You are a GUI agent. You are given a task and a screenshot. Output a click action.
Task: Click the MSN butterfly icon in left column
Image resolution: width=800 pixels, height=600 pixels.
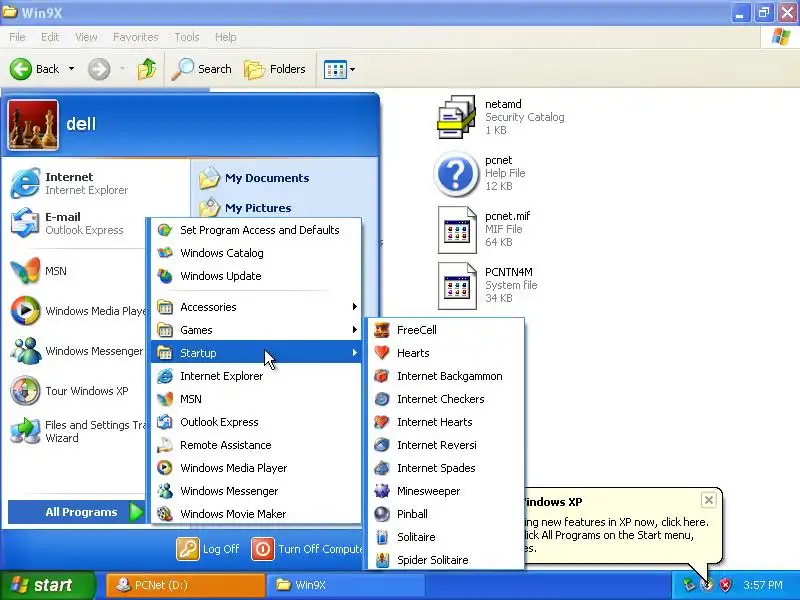[25, 270]
